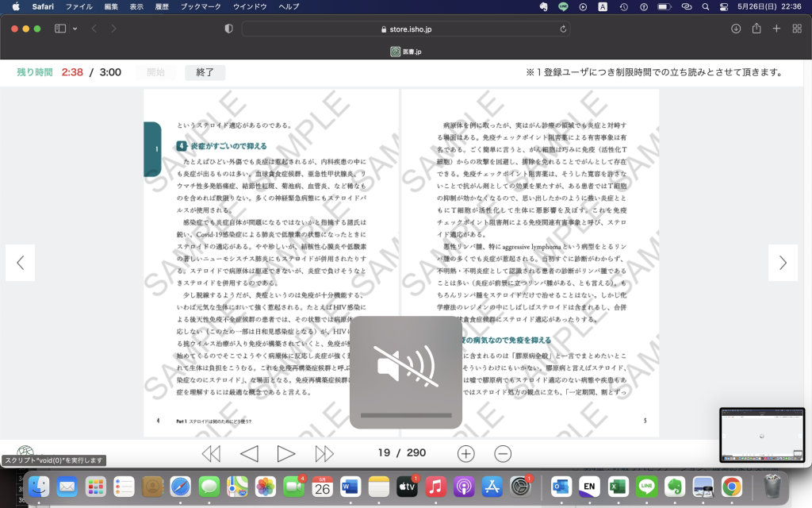Screen dimensions: 812x508
Task: Reload the page with the refresh icon
Action: 564,29
